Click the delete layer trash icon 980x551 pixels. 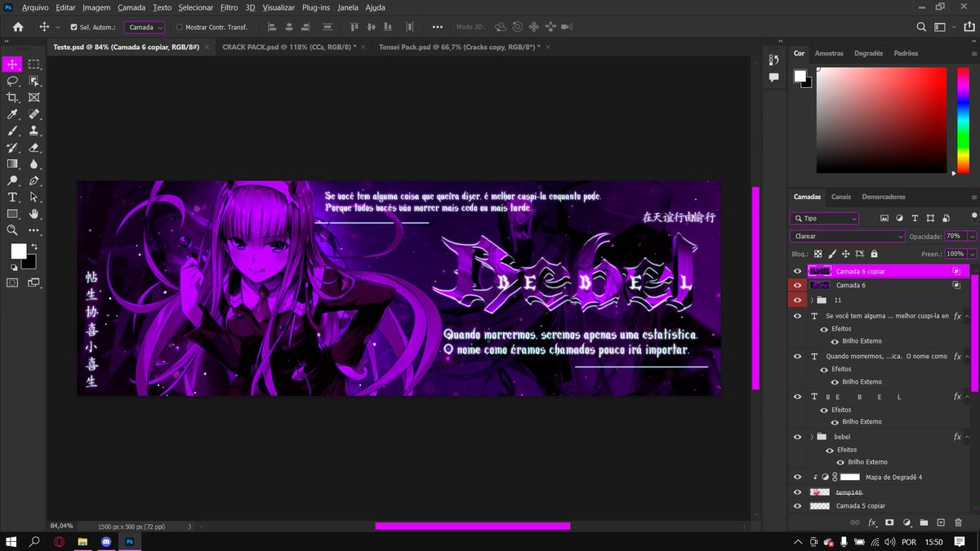957,522
